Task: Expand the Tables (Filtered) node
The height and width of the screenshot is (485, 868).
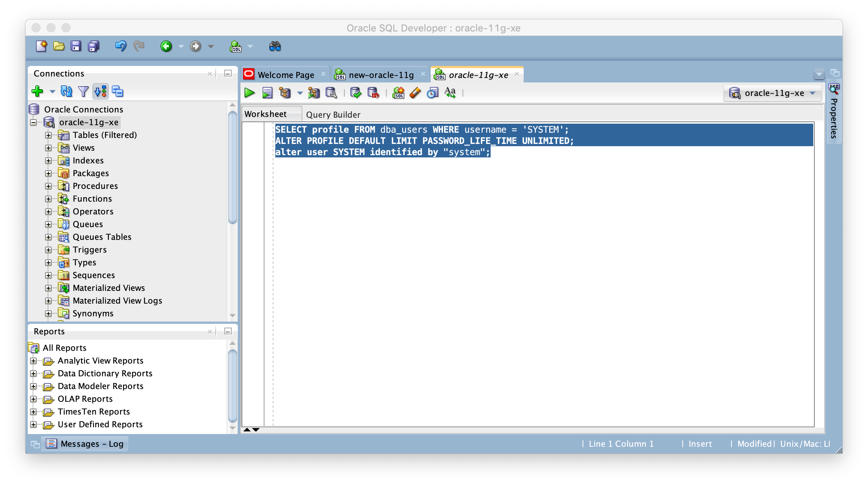Action: [x=48, y=135]
